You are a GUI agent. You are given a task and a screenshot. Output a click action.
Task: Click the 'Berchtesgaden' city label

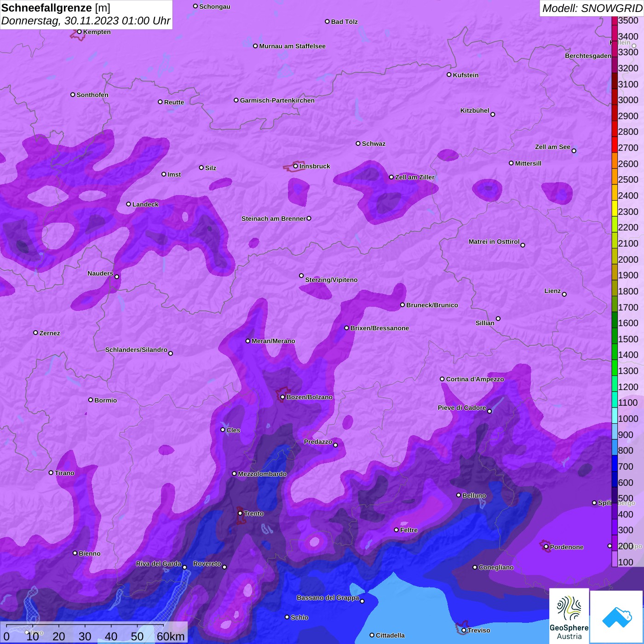click(588, 56)
